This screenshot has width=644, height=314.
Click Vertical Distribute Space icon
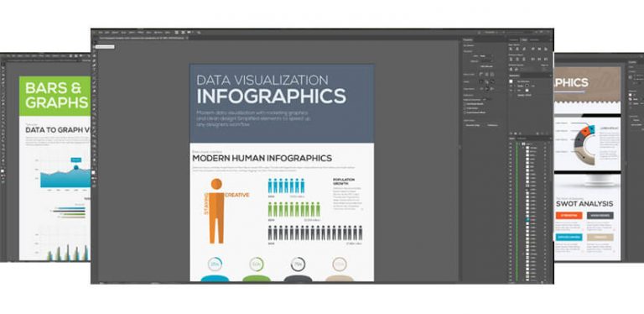511,70
